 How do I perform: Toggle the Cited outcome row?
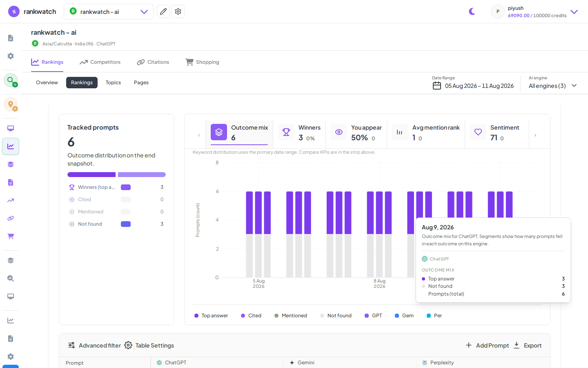tap(116, 200)
